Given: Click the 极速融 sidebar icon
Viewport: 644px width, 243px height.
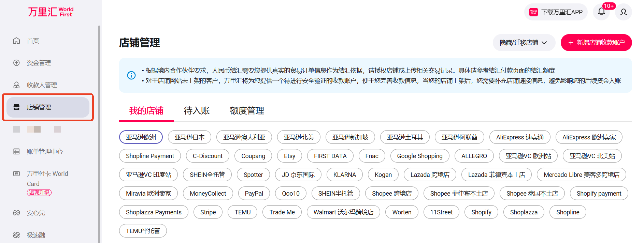Looking at the screenshot, I should pos(16,235).
